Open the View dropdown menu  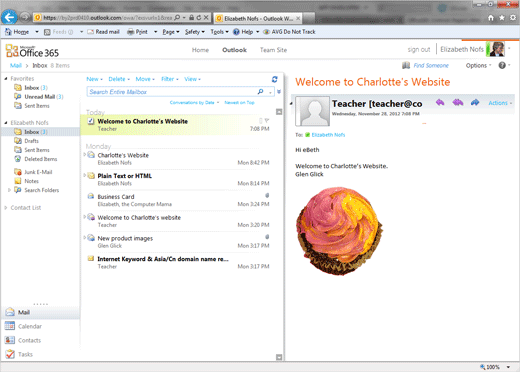point(192,79)
